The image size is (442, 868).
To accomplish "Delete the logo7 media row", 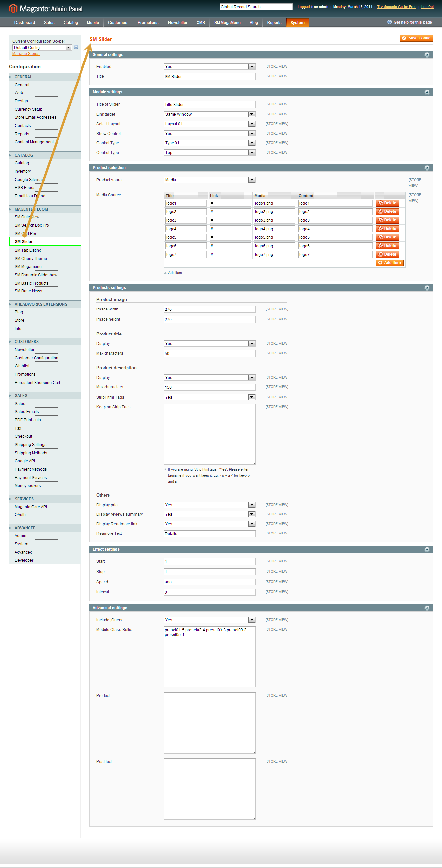I will click(x=387, y=254).
